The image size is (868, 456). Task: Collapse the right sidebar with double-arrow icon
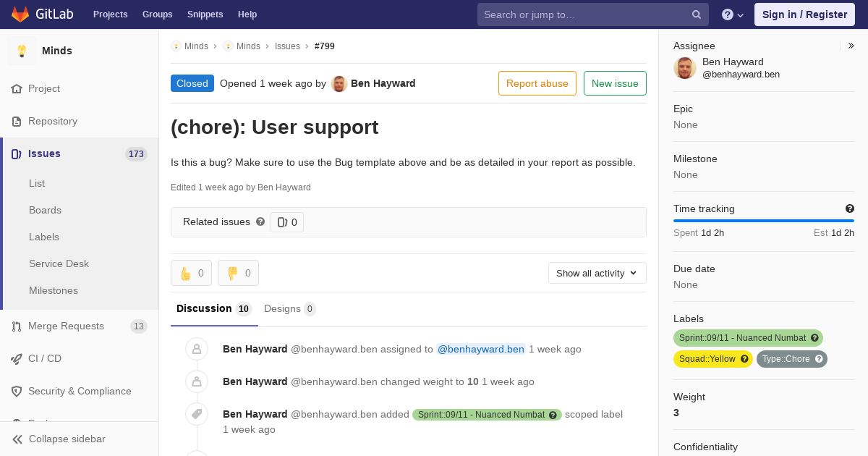[x=851, y=46]
